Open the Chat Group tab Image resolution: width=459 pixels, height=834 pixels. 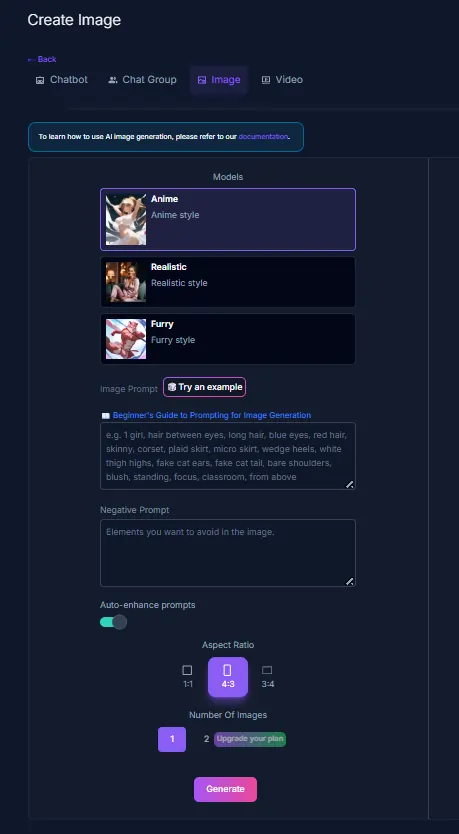pyautogui.click(x=142, y=80)
